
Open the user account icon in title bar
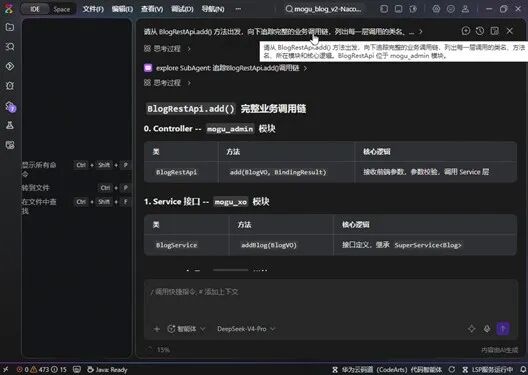click(465, 9)
